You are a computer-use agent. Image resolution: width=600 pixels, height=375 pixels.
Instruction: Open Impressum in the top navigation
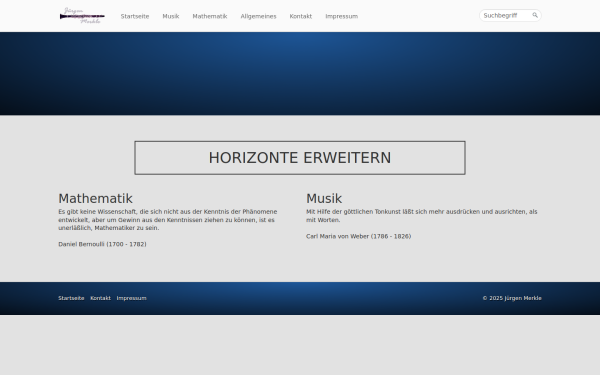(x=342, y=16)
